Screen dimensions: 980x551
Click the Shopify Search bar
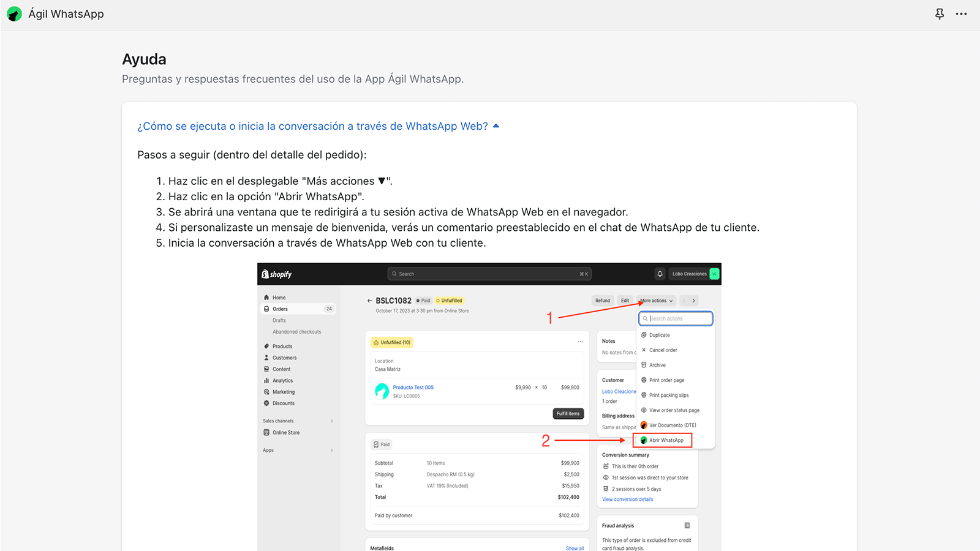[489, 274]
